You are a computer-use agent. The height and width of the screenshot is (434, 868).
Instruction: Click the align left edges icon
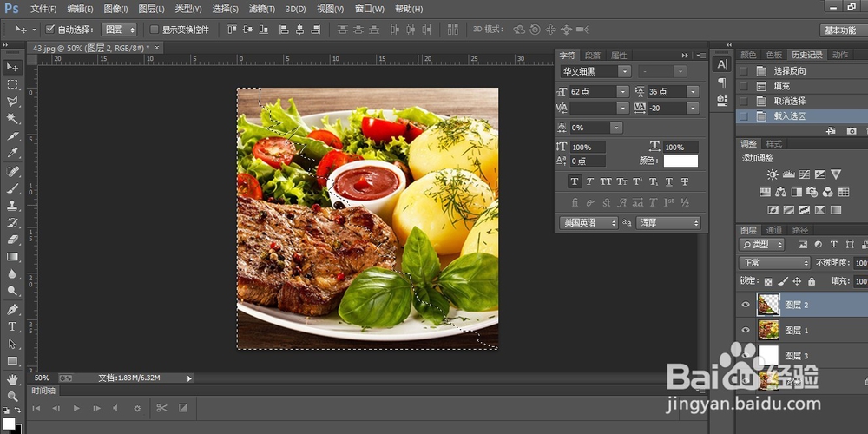(x=284, y=30)
